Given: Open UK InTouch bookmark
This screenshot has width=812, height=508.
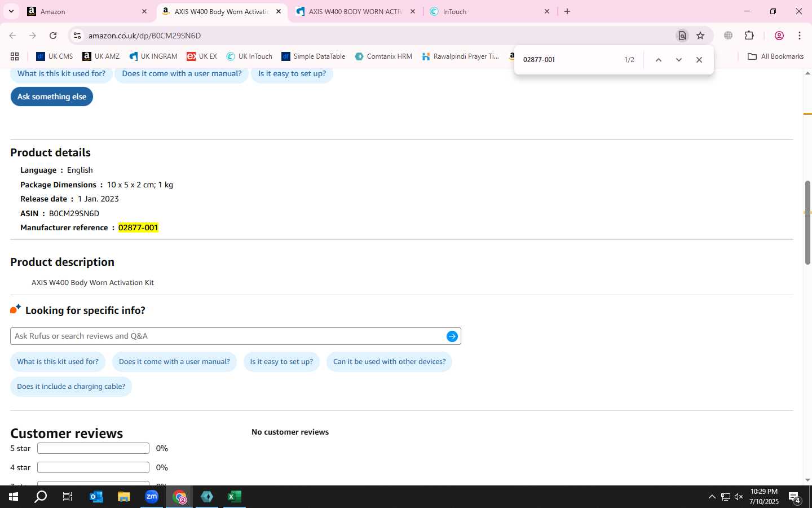Looking at the screenshot, I should click(249, 56).
